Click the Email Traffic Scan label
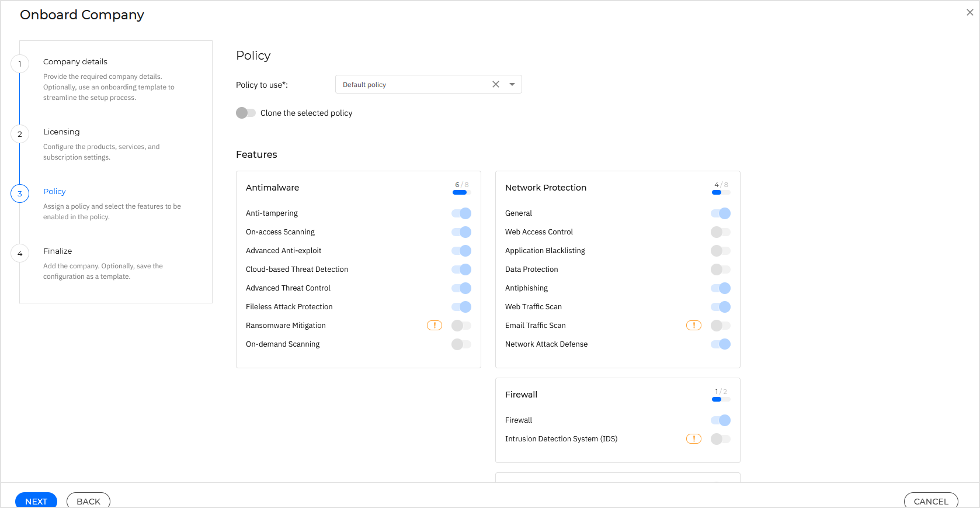980x508 pixels. click(x=536, y=326)
